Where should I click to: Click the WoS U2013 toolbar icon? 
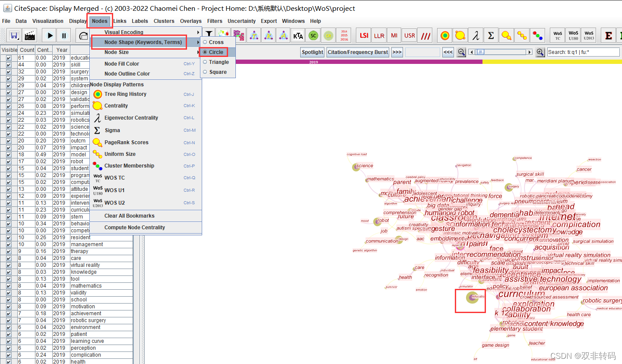(x=589, y=35)
